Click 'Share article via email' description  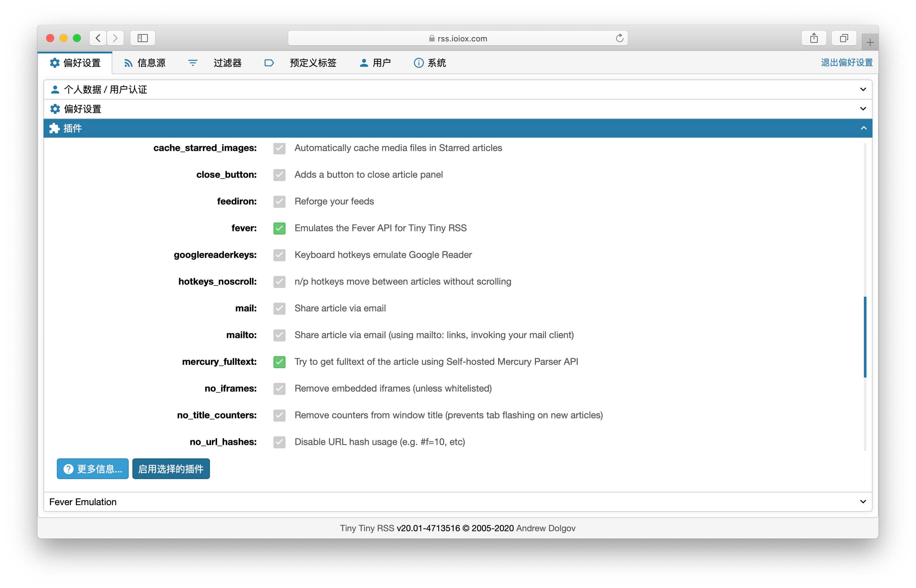coord(340,308)
